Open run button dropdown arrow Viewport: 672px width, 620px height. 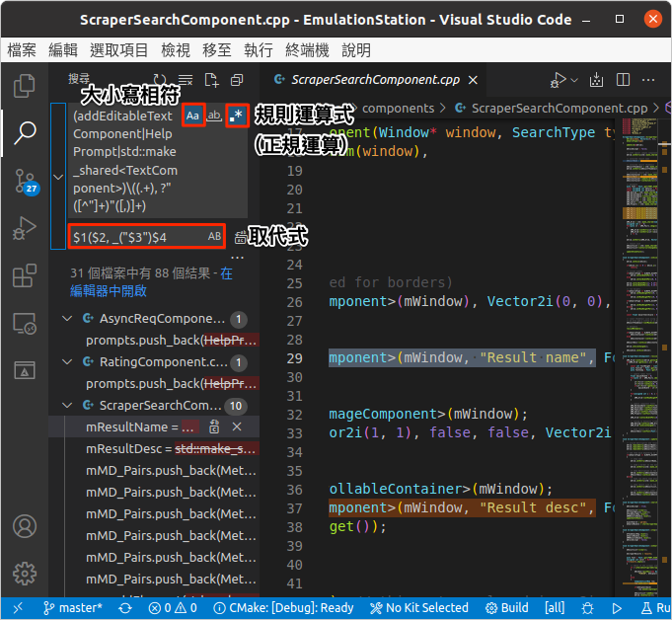(x=574, y=80)
